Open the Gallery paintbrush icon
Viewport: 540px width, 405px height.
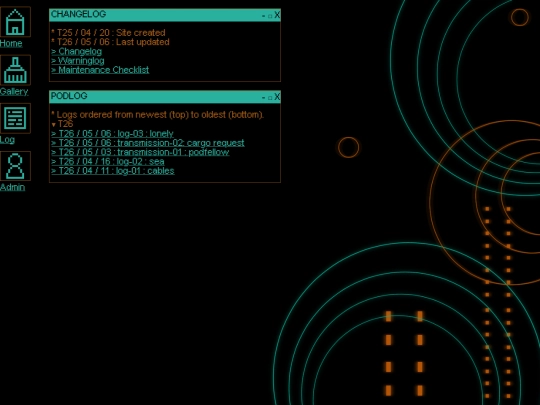(x=15, y=70)
